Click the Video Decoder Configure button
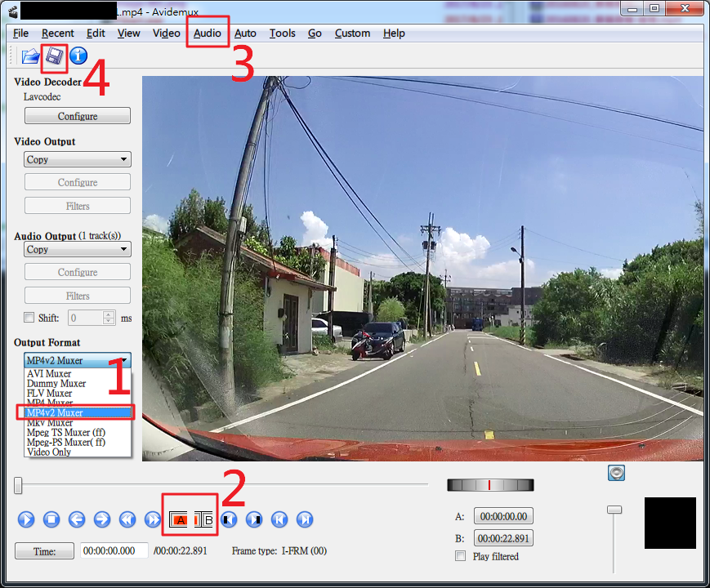710x588 pixels. (x=78, y=116)
